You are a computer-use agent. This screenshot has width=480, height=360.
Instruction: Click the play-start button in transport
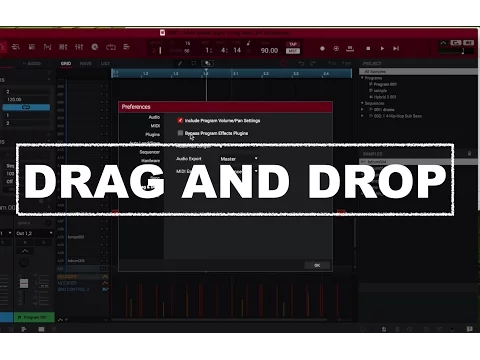pos(396,48)
